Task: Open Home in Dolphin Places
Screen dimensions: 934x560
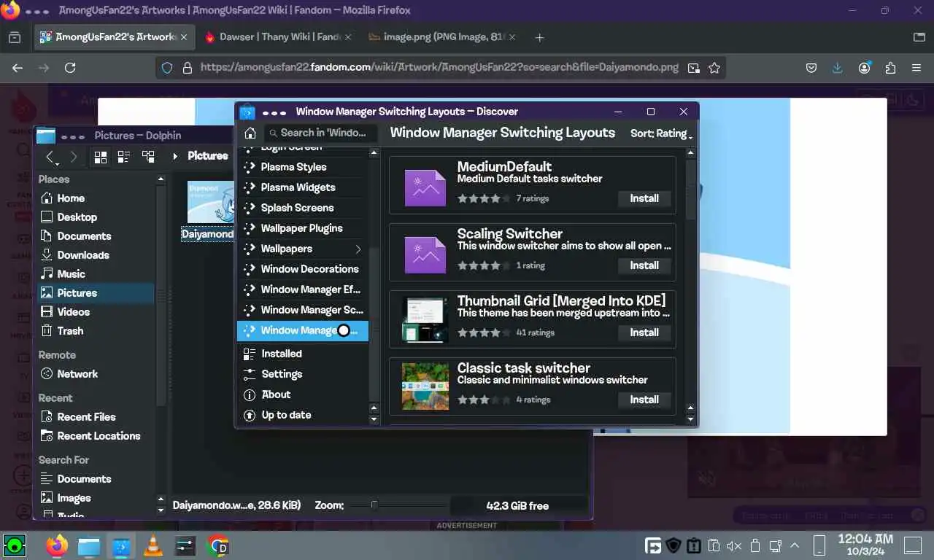Action: 96,198
